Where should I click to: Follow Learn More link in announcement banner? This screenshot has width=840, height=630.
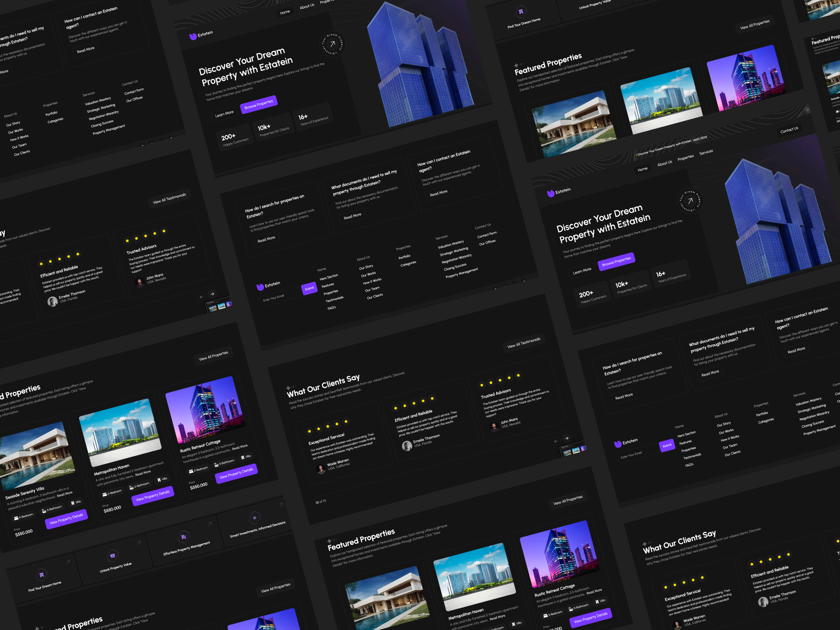point(700,139)
